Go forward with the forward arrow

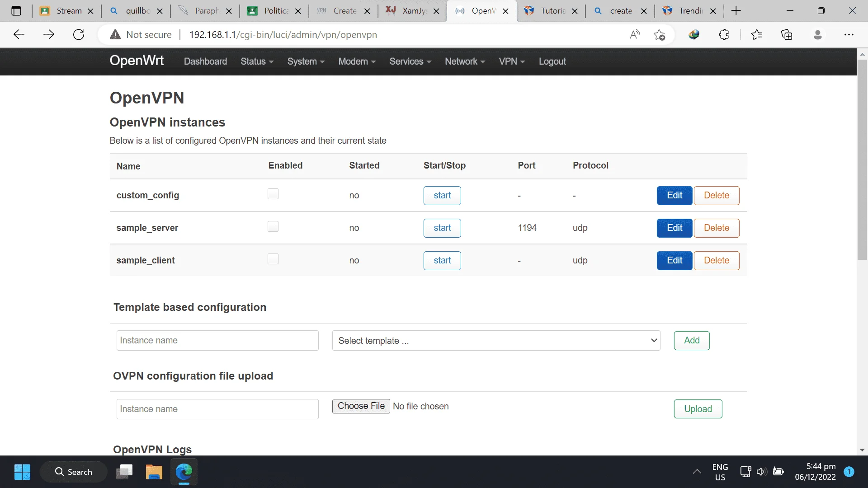pos(49,34)
